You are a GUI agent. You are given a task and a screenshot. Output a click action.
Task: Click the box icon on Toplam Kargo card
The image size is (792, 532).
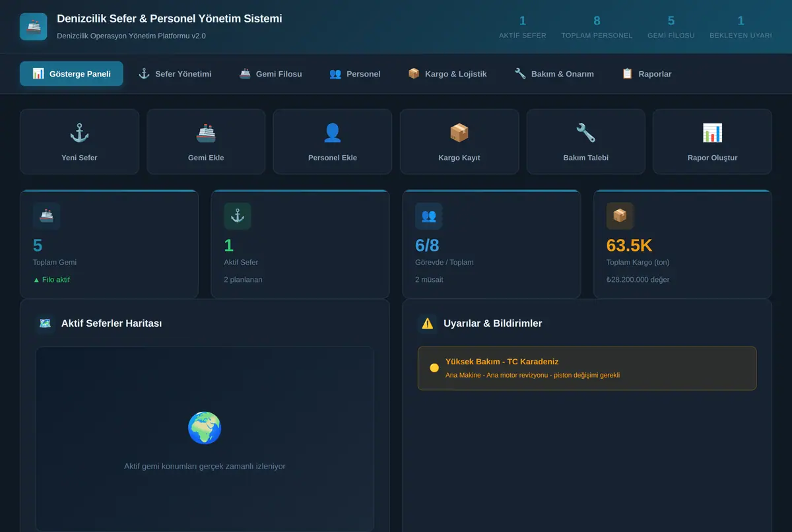620,216
